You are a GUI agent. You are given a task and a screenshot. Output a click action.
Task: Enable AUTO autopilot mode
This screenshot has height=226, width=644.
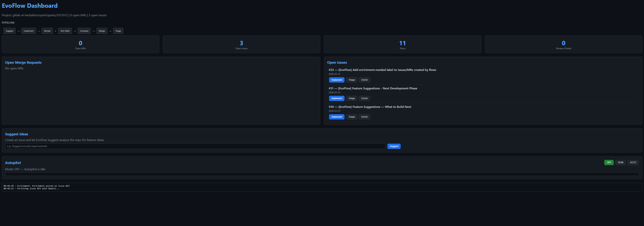[x=633, y=162]
